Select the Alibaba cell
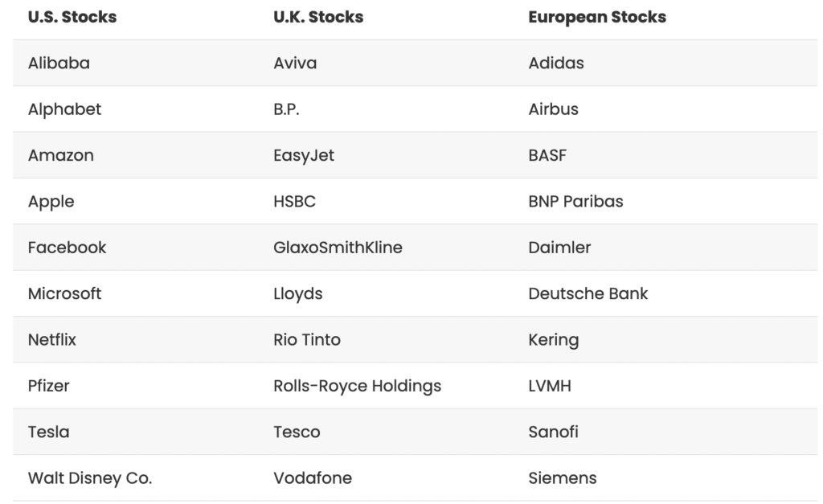The width and height of the screenshot is (823, 504). pyautogui.click(x=59, y=63)
